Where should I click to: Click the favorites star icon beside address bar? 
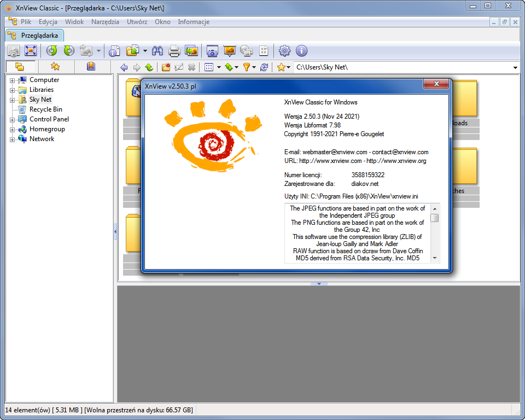(x=281, y=67)
